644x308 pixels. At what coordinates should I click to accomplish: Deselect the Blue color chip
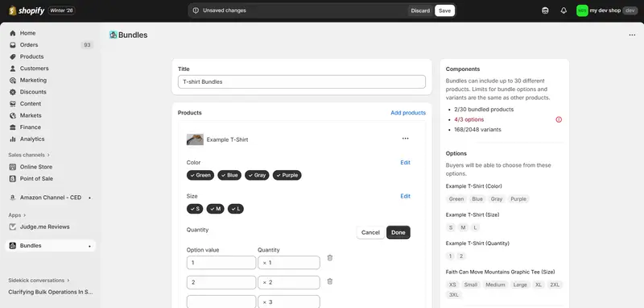pos(229,175)
